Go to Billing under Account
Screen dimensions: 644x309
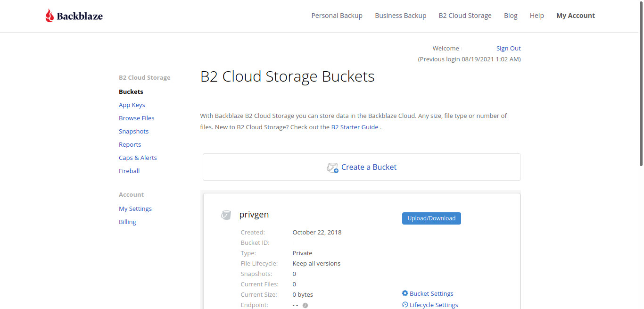127,222
